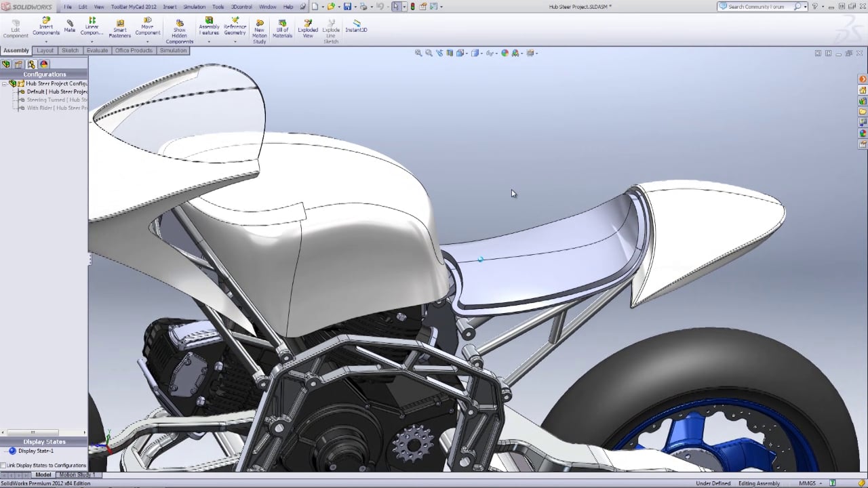Screen dimensions: 868x488
Task: Switch to the Layout tab
Action: click(x=45, y=51)
